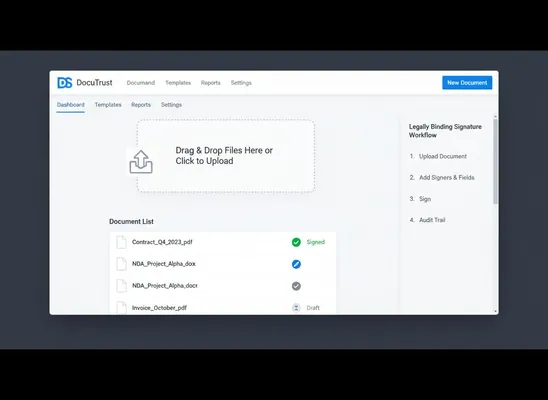This screenshot has width=548, height=400.
Task: Click the Drag & Drop upload area
Action: pyautogui.click(x=226, y=156)
